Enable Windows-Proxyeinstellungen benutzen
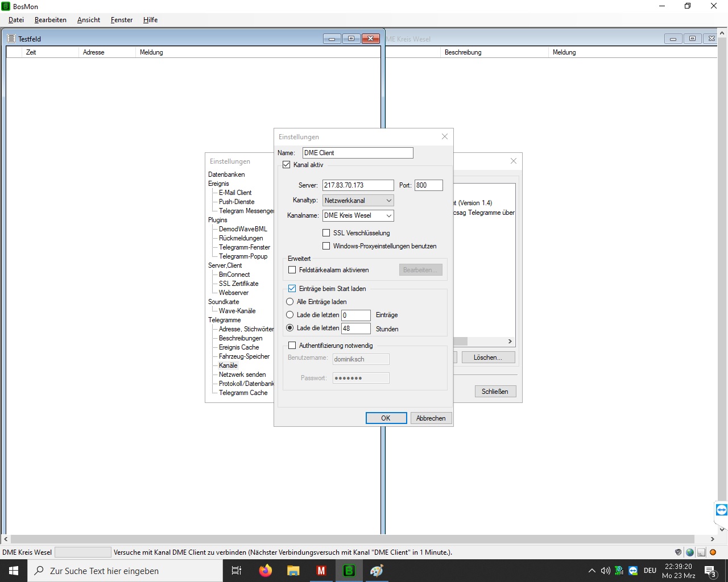The image size is (728, 582). pos(326,246)
